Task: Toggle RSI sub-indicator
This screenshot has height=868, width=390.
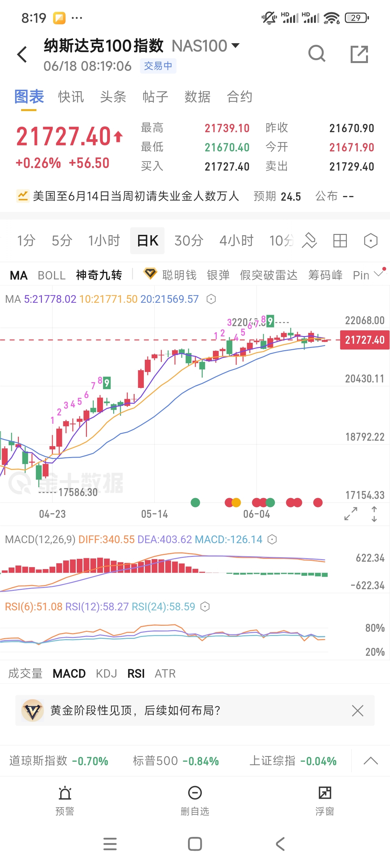Action: [136, 673]
